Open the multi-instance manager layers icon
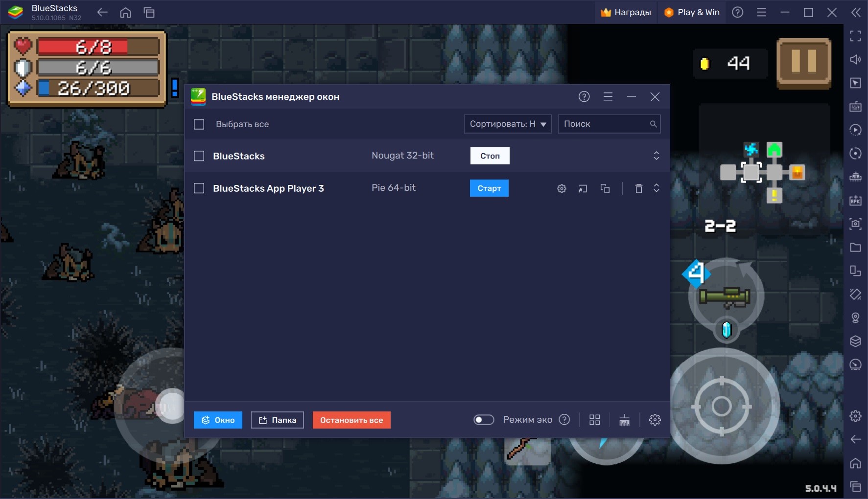This screenshot has height=499, width=868. click(855, 341)
